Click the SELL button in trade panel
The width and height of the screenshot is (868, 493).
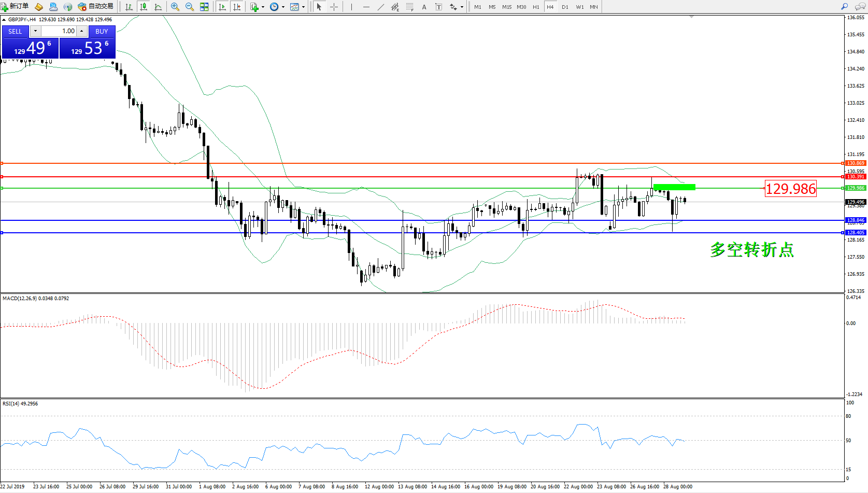[15, 31]
